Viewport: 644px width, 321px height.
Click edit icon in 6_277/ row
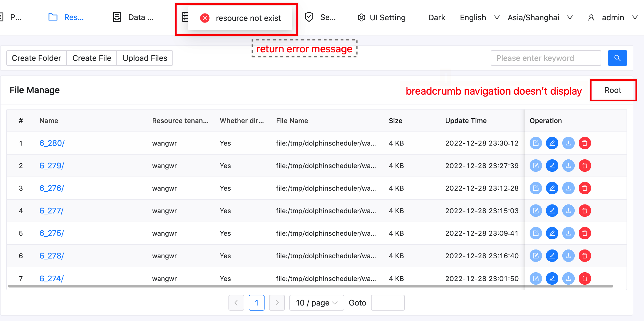[536, 211]
